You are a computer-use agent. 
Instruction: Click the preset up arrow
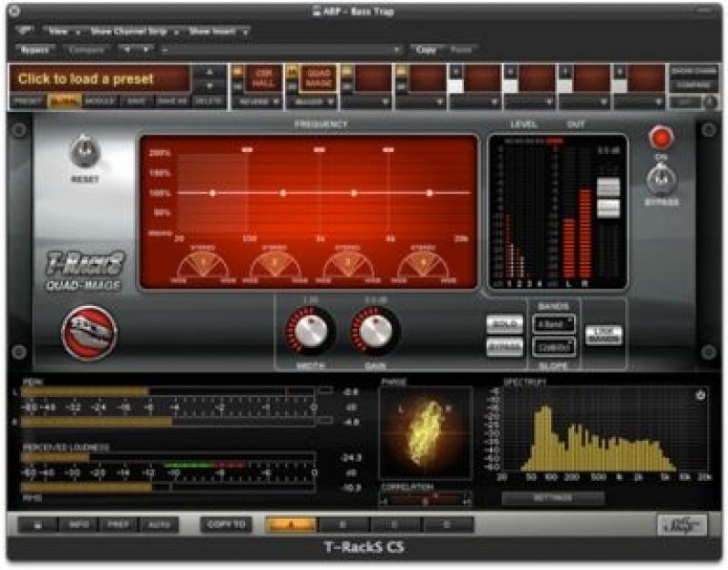pyautogui.click(x=210, y=72)
